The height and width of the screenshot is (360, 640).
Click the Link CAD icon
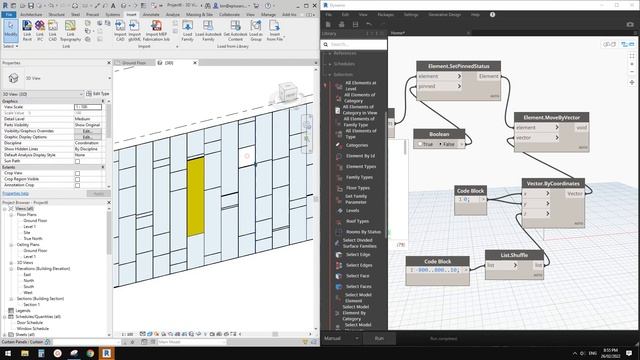click(x=53, y=31)
